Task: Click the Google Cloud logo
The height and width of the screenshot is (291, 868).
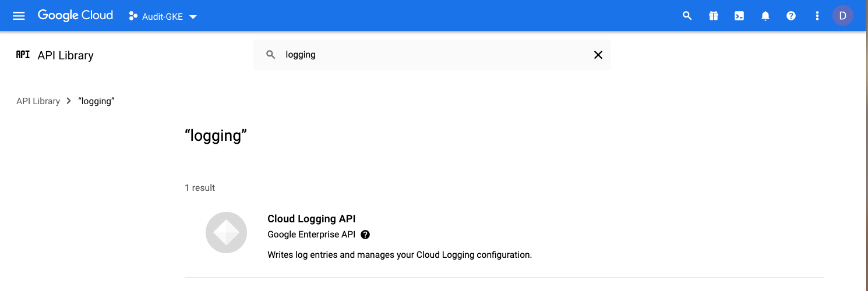Action: 75,16
